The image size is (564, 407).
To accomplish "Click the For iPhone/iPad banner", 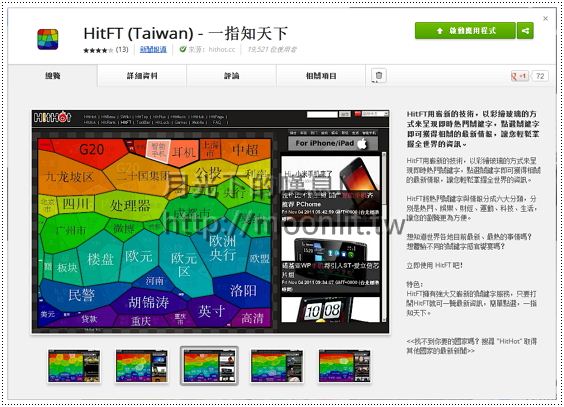I will tap(333, 143).
